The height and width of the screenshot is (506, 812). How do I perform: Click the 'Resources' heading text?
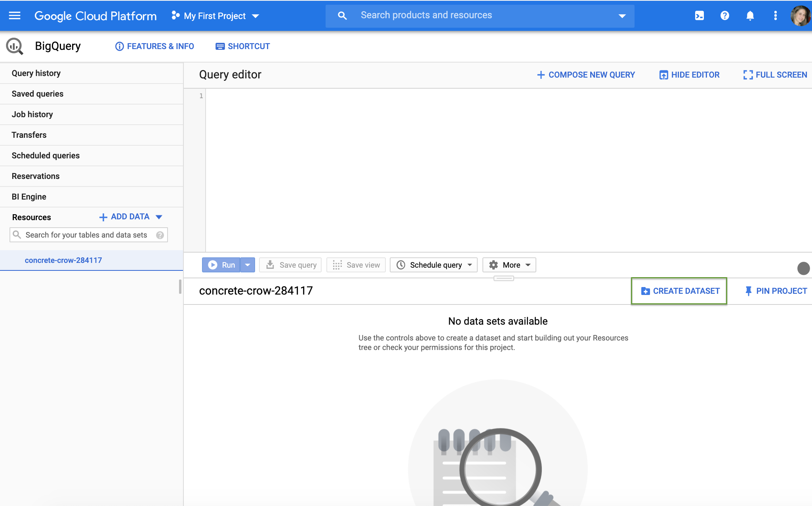32,217
